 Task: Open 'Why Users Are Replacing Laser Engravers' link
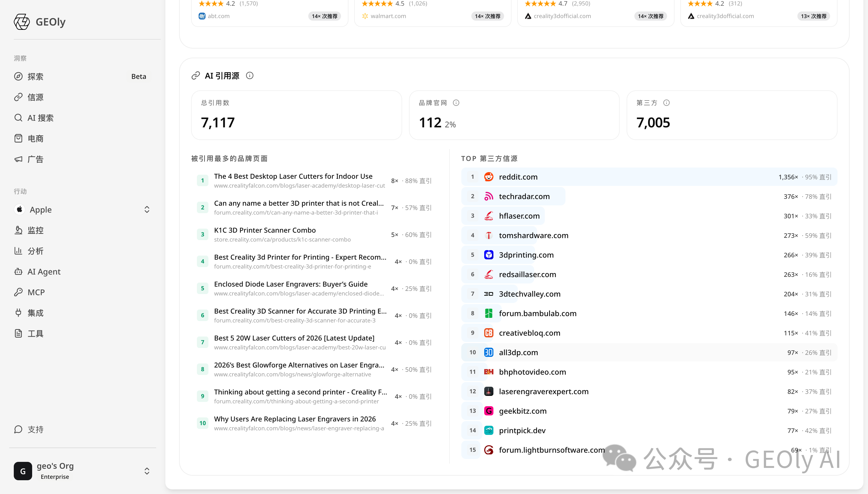295,419
